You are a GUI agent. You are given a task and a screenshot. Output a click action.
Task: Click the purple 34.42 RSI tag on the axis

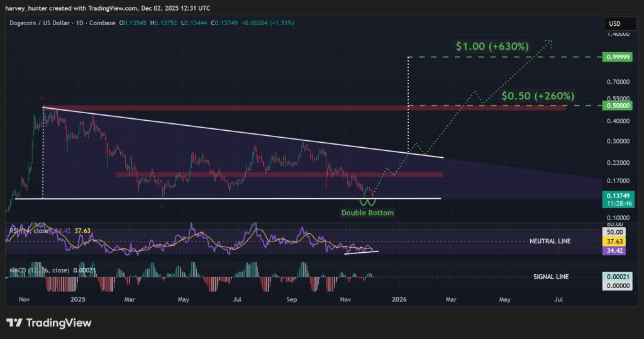coord(615,250)
